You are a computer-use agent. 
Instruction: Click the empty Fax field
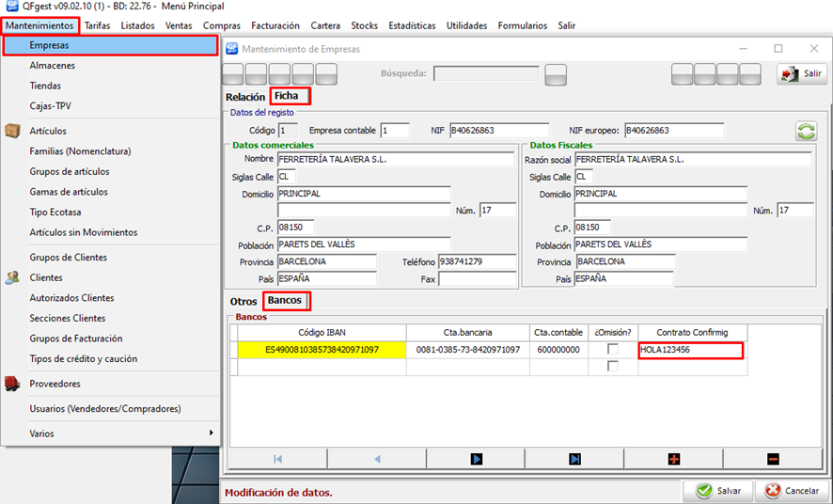pyautogui.click(x=477, y=278)
